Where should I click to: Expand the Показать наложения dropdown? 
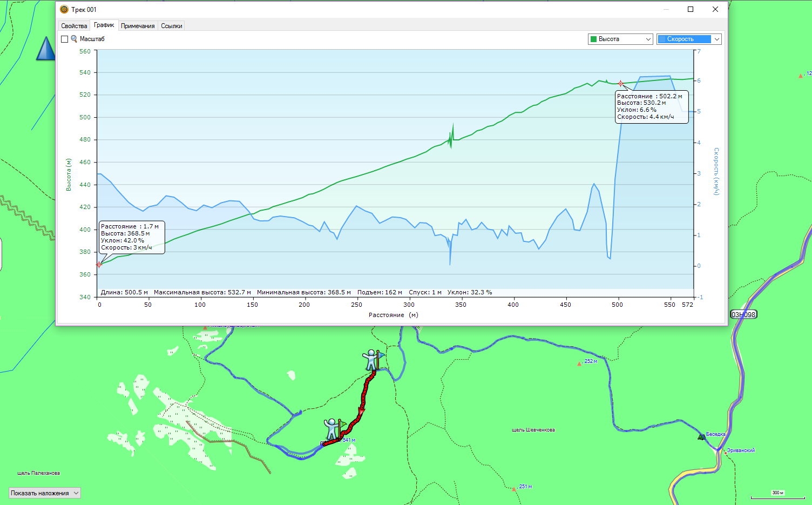45,493
